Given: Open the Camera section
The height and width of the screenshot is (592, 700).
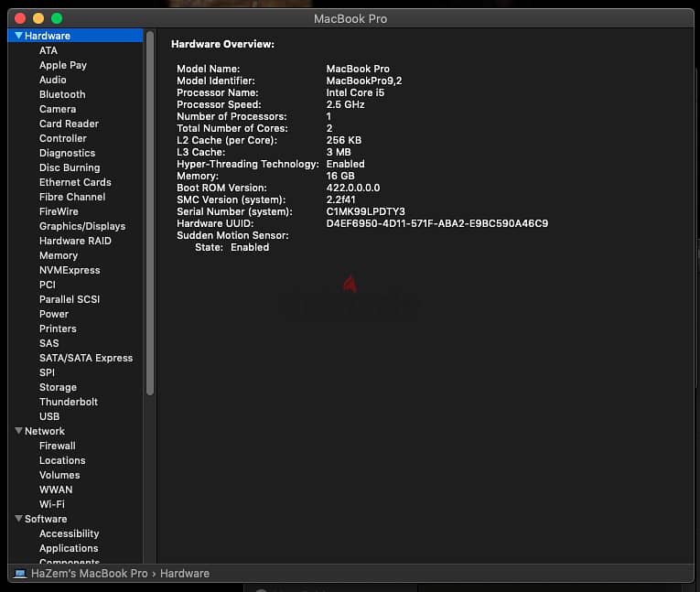Looking at the screenshot, I should coord(58,109).
